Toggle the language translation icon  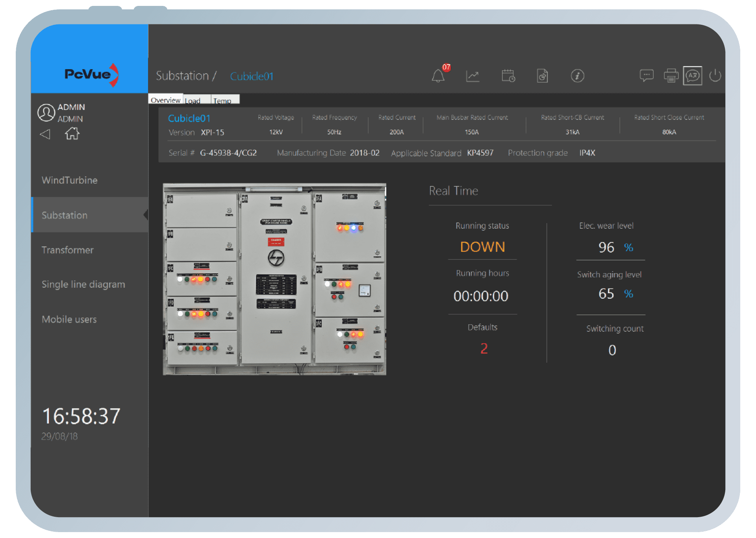tap(693, 76)
